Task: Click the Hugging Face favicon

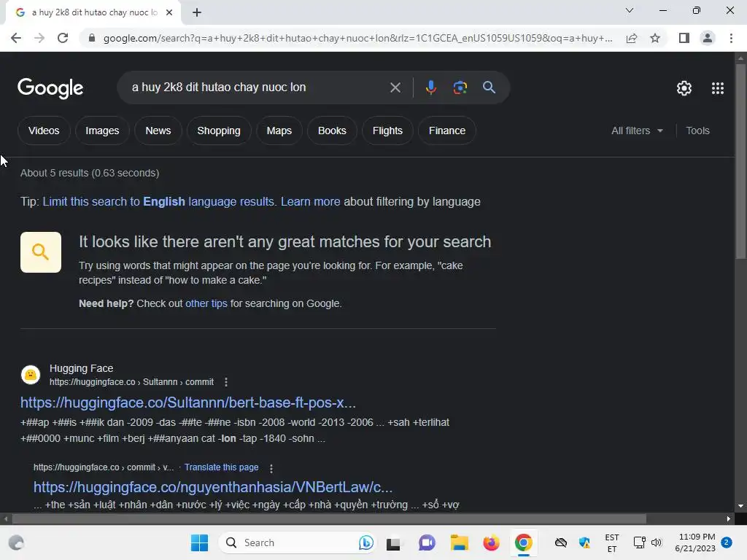Action: [31, 375]
